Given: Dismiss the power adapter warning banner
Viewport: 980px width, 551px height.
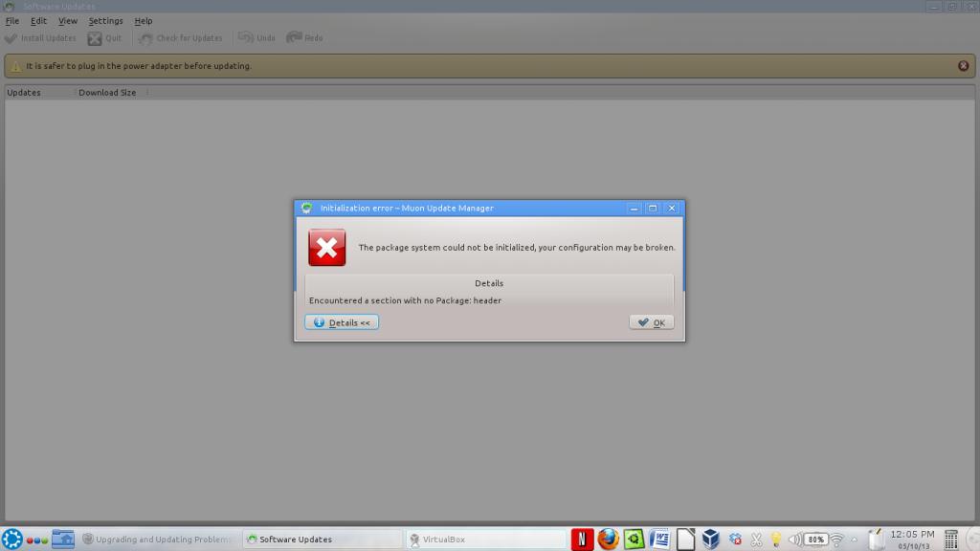Looking at the screenshot, I should tap(963, 66).
